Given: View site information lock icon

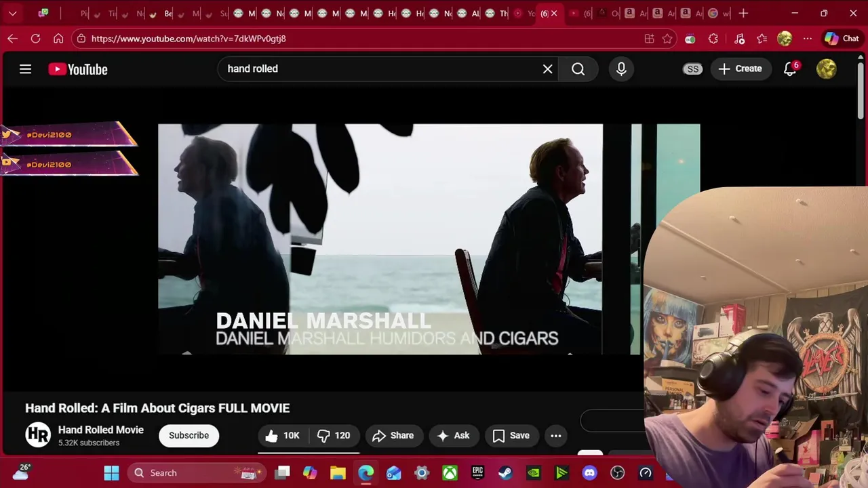Looking at the screenshot, I should [81, 39].
